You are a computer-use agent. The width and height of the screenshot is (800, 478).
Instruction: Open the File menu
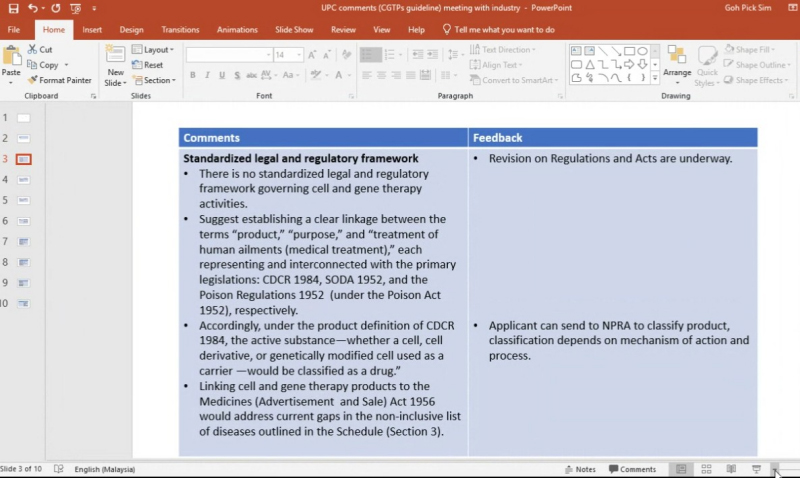tap(14, 30)
